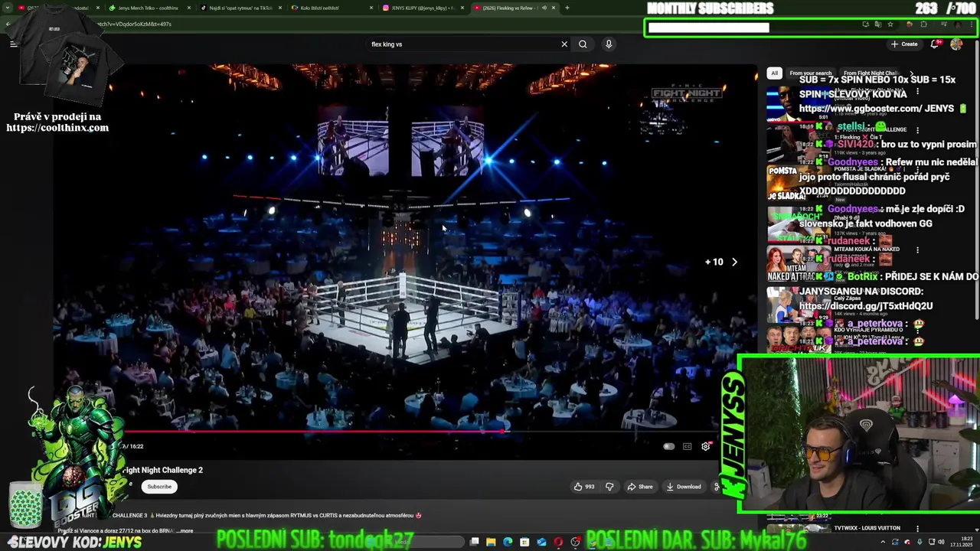Start voice search with the microphone icon
Screen dimensions: 980x551
click(609, 44)
